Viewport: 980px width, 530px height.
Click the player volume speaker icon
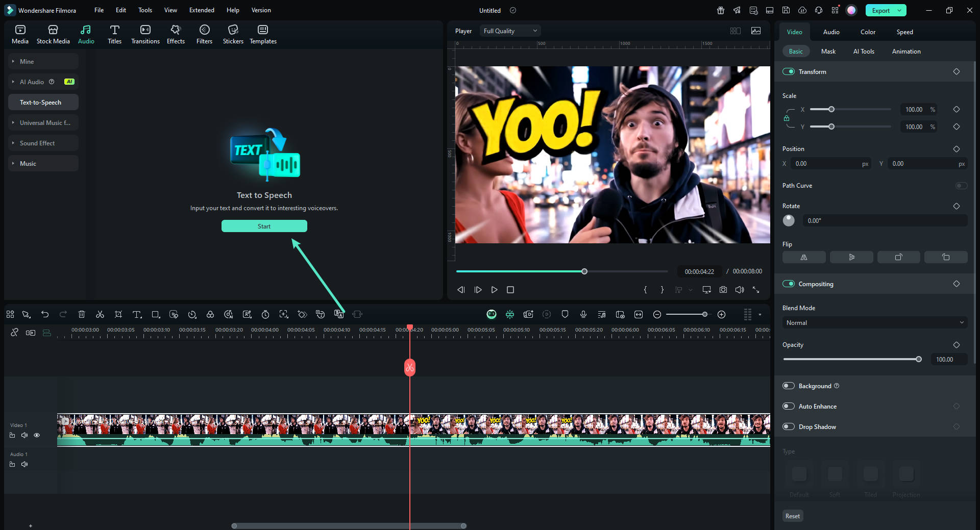[x=740, y=290]
